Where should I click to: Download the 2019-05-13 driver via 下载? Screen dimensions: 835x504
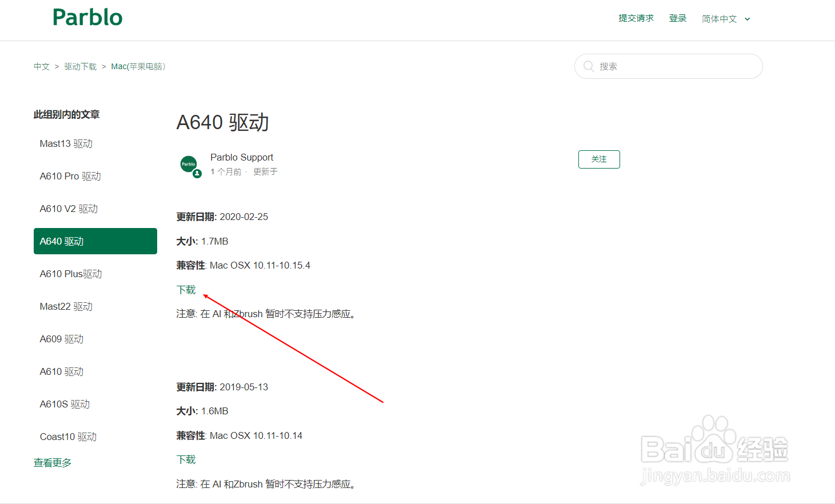point(186,459)
